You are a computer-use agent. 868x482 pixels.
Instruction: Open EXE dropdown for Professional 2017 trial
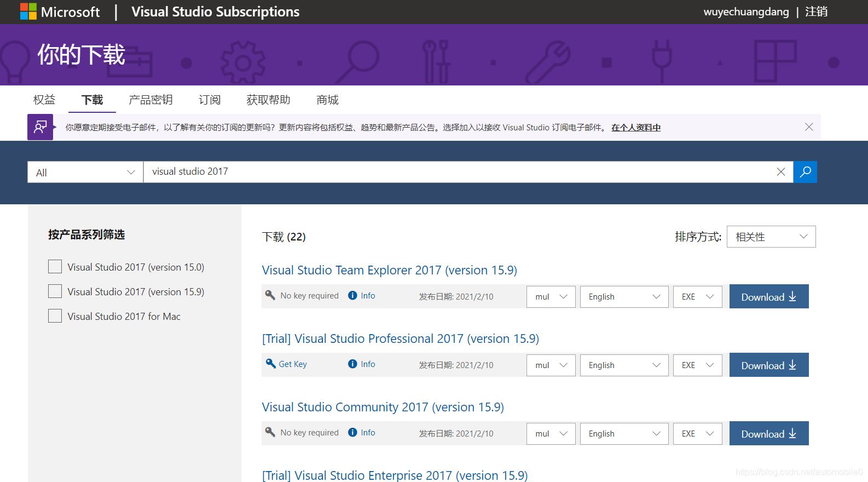coord(698,365)
